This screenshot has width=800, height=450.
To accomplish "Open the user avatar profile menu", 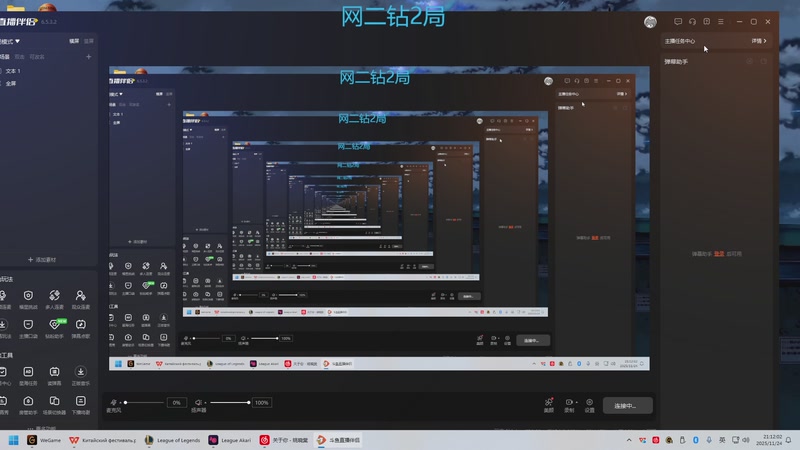I will point(650,22).
